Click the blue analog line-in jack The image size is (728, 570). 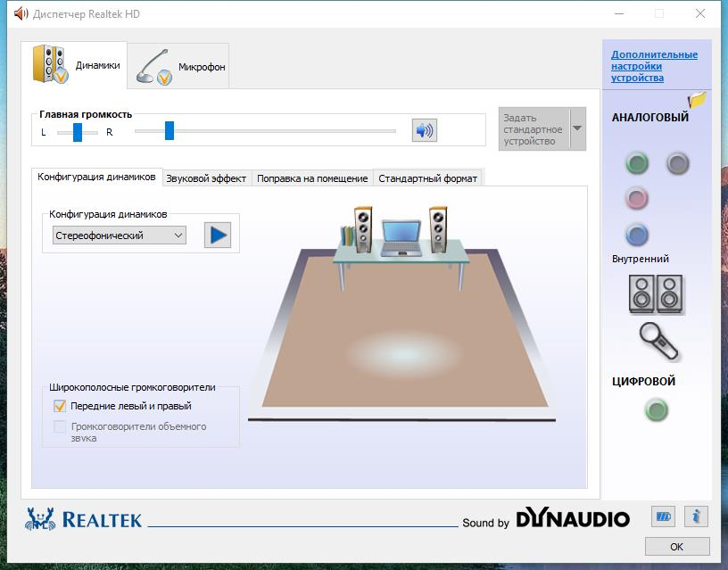(x=636, y=235)
